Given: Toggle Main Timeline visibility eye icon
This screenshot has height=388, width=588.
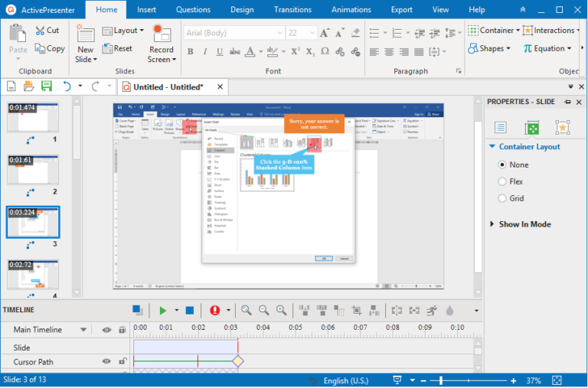Looking at the screenshot, I should 106,330.
